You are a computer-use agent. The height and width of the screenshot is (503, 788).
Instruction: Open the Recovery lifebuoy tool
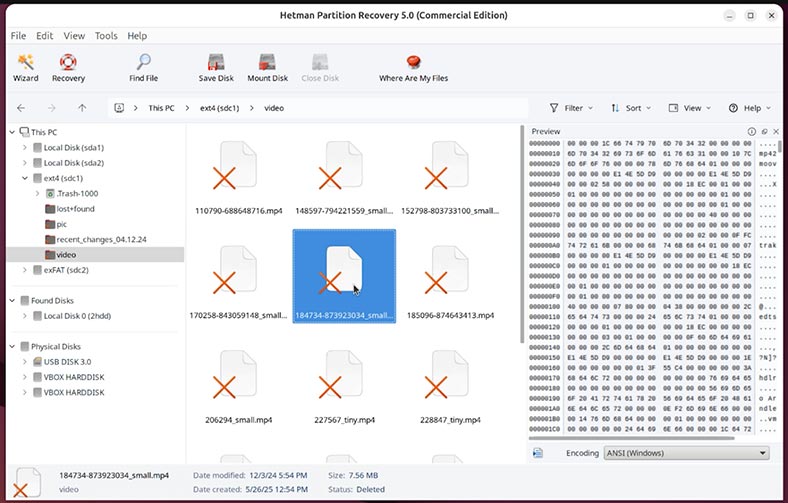pyautogui.click(x=68, y=68)
